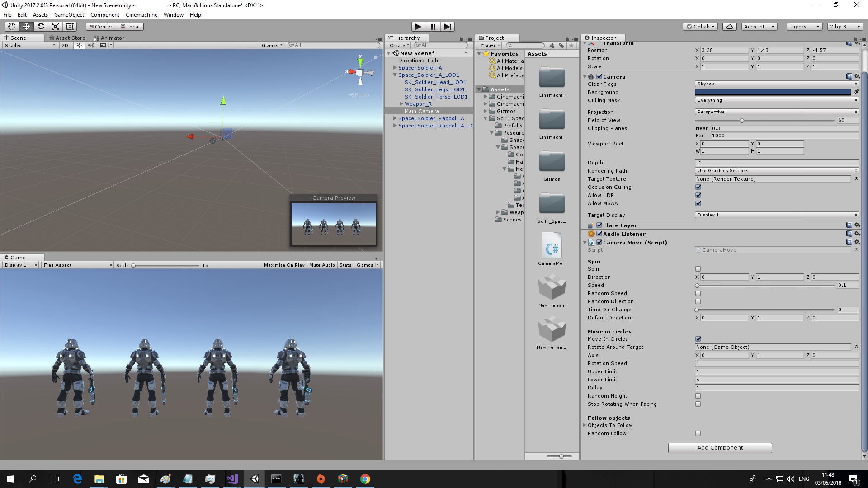Click the Step frame button
The image size is (868, 488).
click(447, 27)
